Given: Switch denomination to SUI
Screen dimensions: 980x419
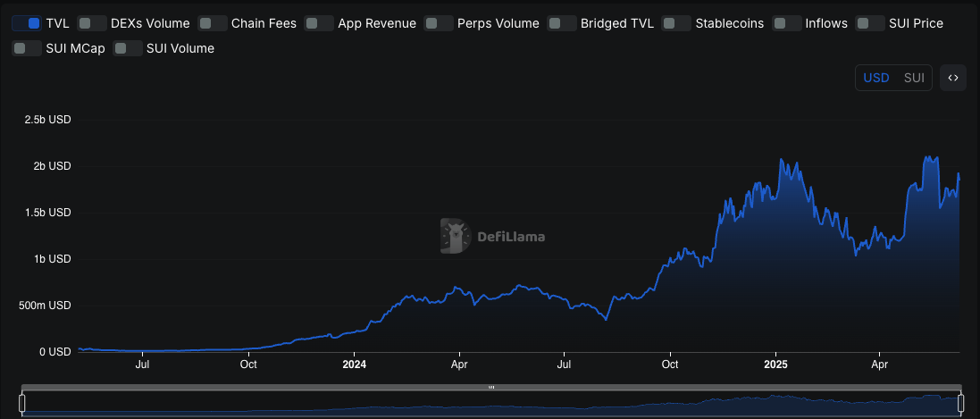Looking at the screenshot, I should coord(915,79).
